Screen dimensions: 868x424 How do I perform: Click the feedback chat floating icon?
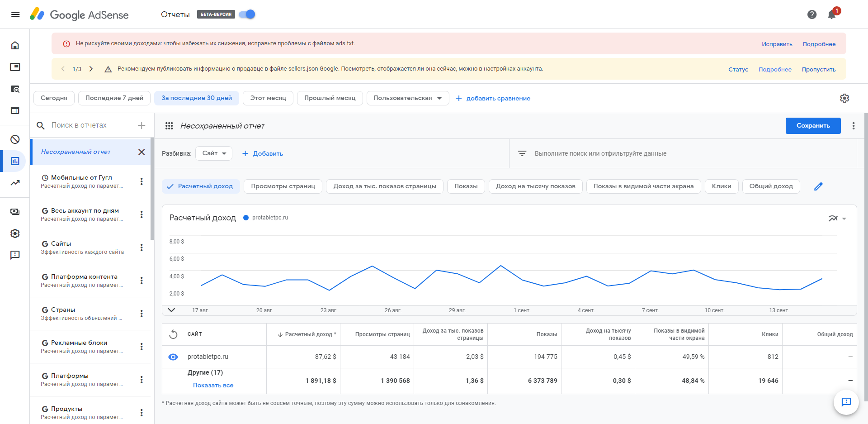(846, 402)
